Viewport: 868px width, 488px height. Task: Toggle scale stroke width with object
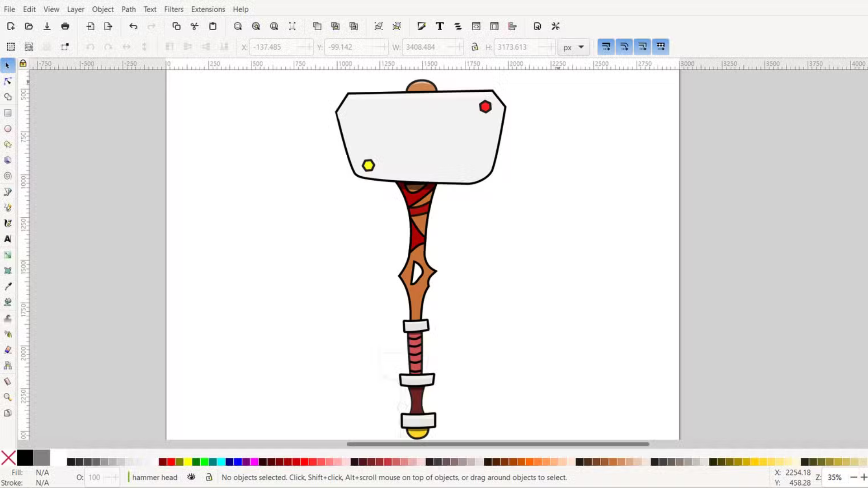pos(606,47)
